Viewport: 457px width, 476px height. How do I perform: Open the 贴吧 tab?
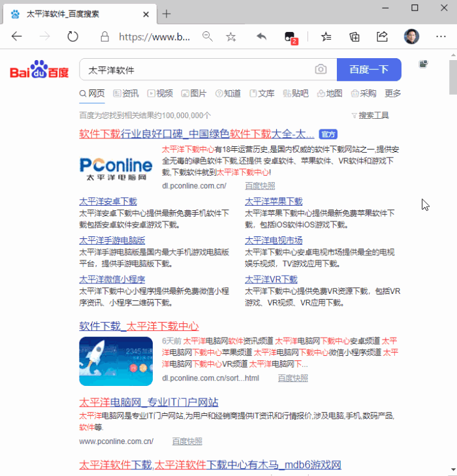tap(296, 93)
